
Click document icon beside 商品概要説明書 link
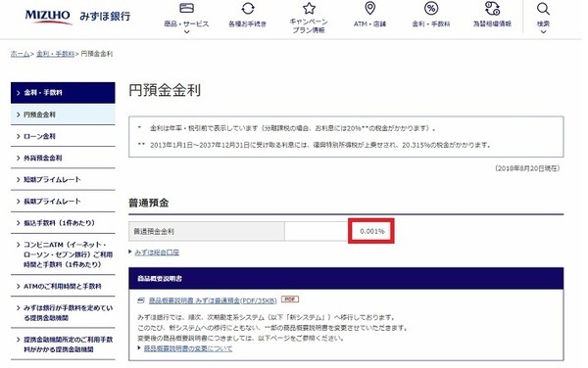141,300
